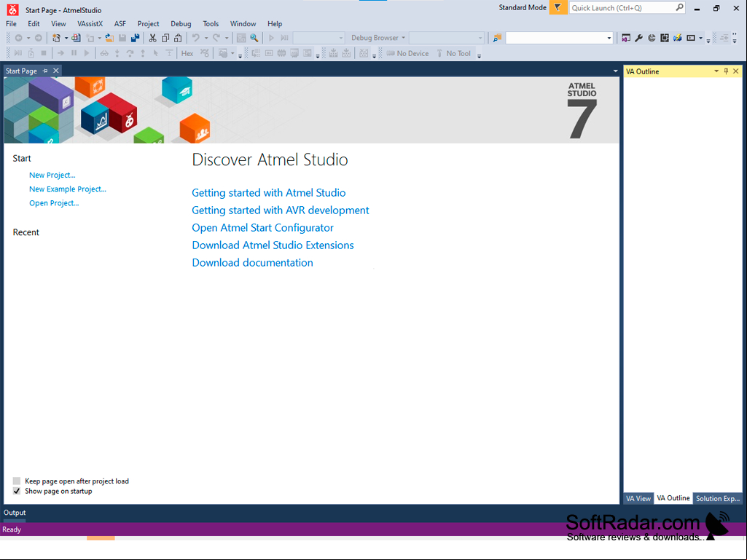Click the orange notification filter icon

[558, 7]
